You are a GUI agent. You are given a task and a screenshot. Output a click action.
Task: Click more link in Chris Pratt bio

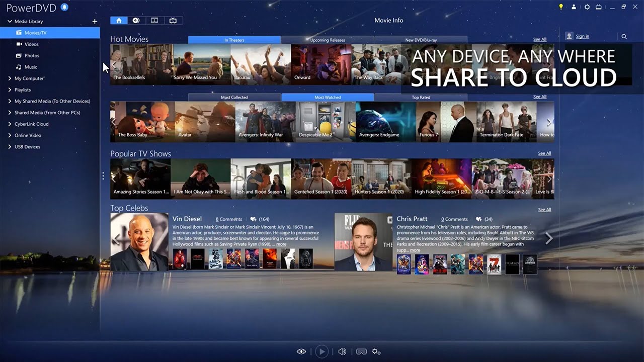(415, 250)
